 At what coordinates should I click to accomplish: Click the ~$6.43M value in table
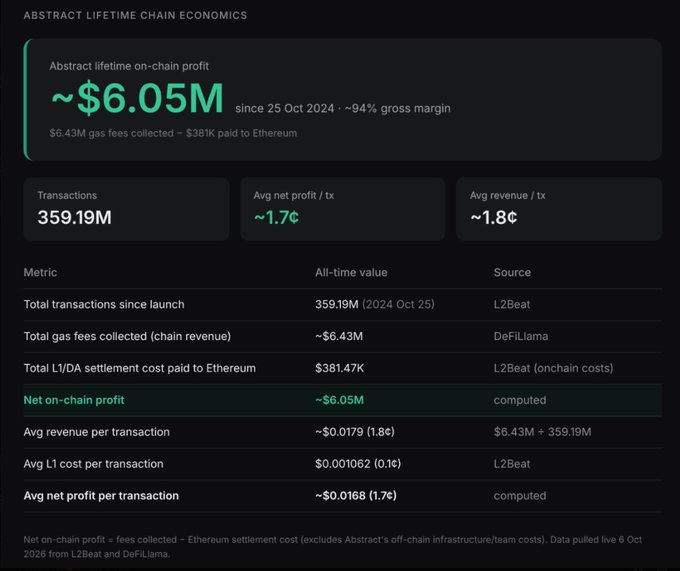(339, 336)
